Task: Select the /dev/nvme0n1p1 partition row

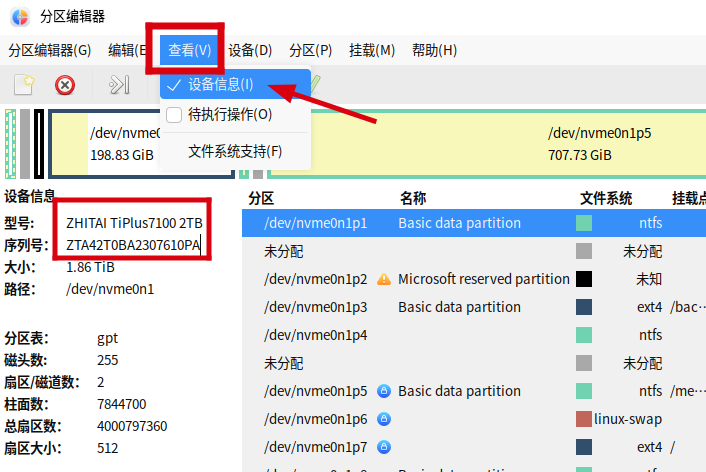Action: [x=474, y=223]
